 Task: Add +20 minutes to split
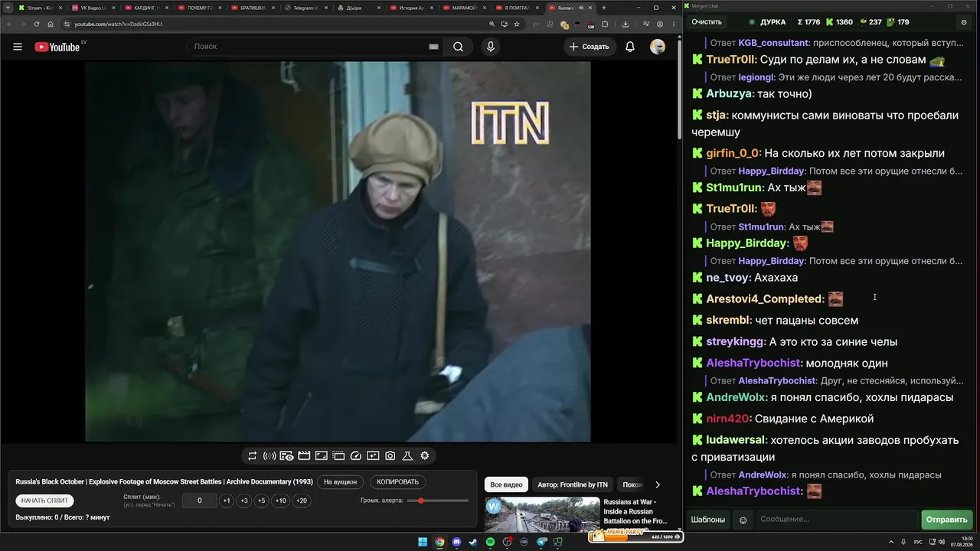(302, 500)
